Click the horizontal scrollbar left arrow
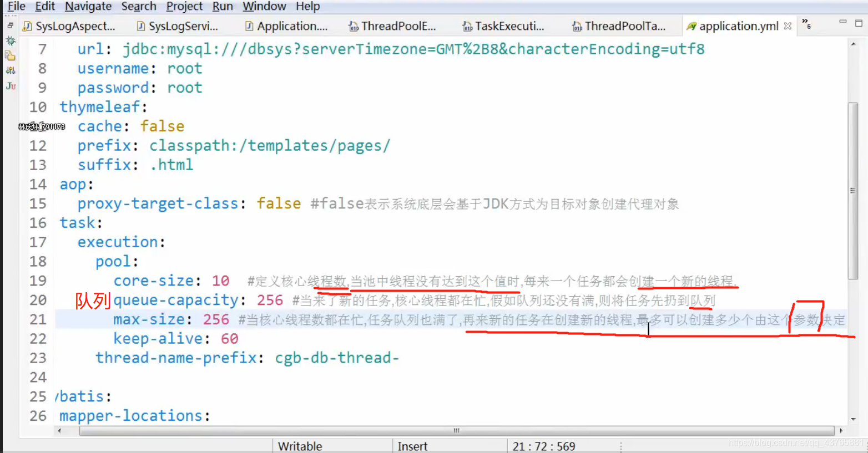The width and height of the screenshot is (868, 453). 59,430
